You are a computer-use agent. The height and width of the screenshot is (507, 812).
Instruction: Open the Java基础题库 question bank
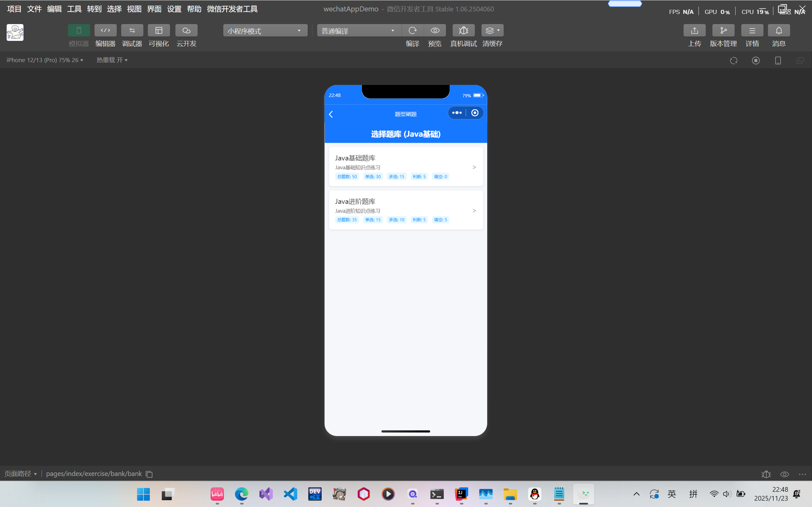pos(406,167)
